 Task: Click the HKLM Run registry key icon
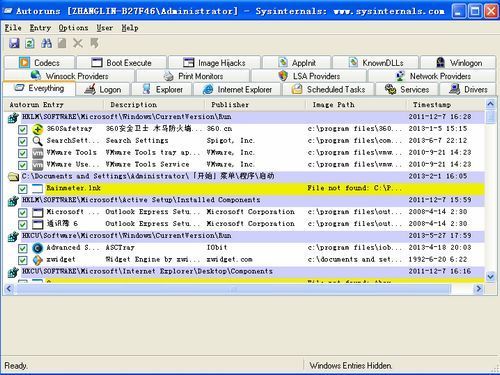pos(13,117)
